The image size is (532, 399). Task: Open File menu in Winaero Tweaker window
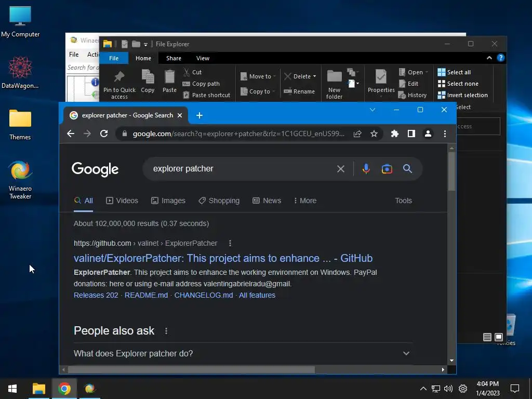point(74,54)
